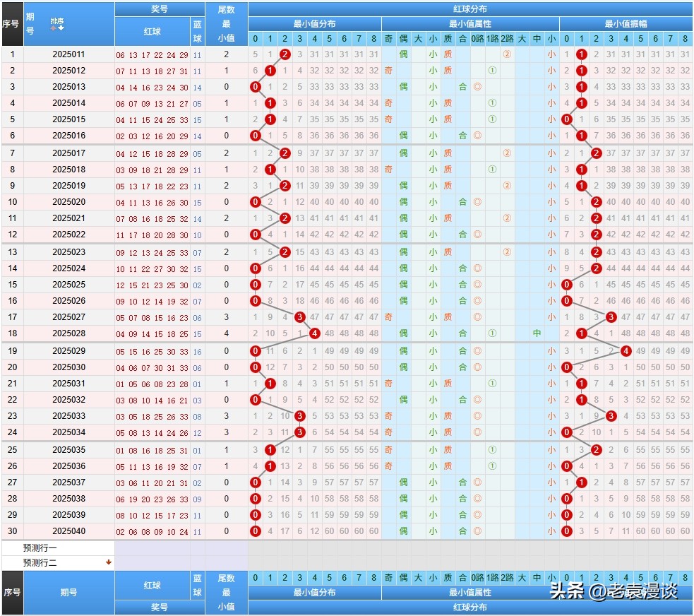Select red ball 2 in row 2025011 最小值分布
694x616 pixels.
(285, 54)
